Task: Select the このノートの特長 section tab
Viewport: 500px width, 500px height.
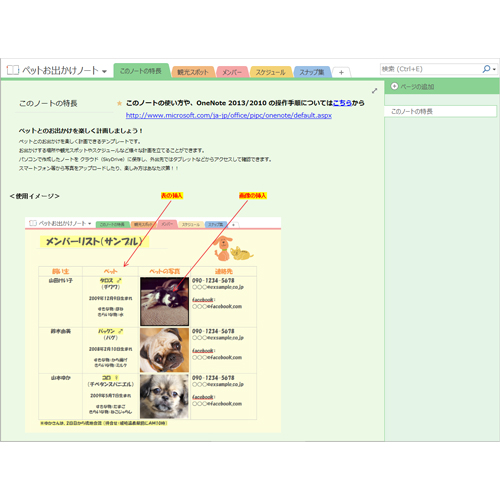Action: pos(141,71)
